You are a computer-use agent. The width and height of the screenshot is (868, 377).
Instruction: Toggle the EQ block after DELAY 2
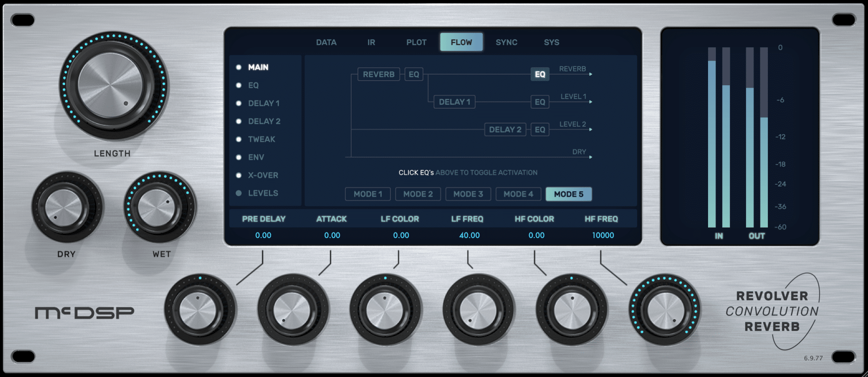tap(540, 130)
